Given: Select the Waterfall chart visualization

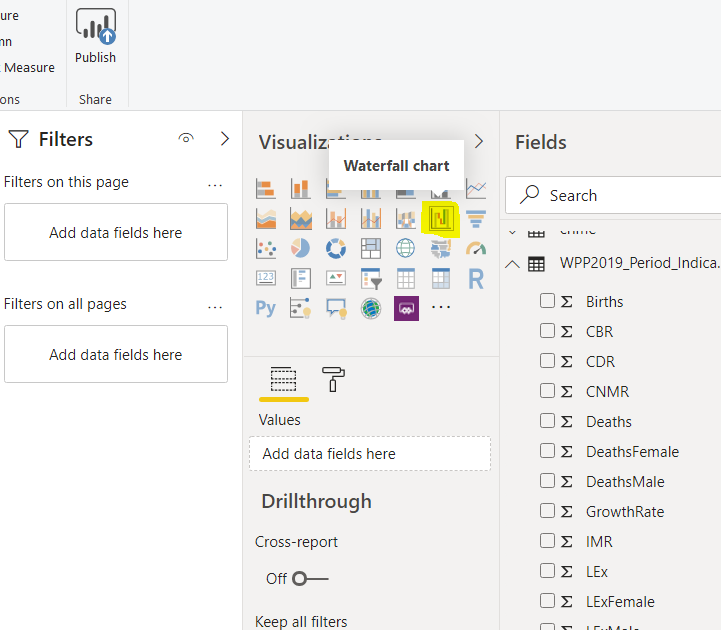Looking at the screenshot, I should [x=441, y=218].
